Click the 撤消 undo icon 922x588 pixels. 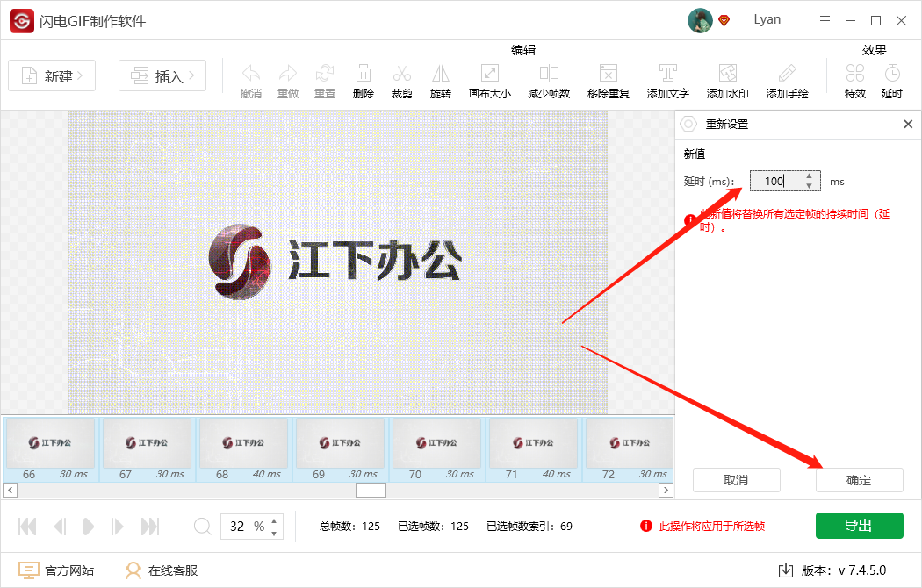click(251, 74)
